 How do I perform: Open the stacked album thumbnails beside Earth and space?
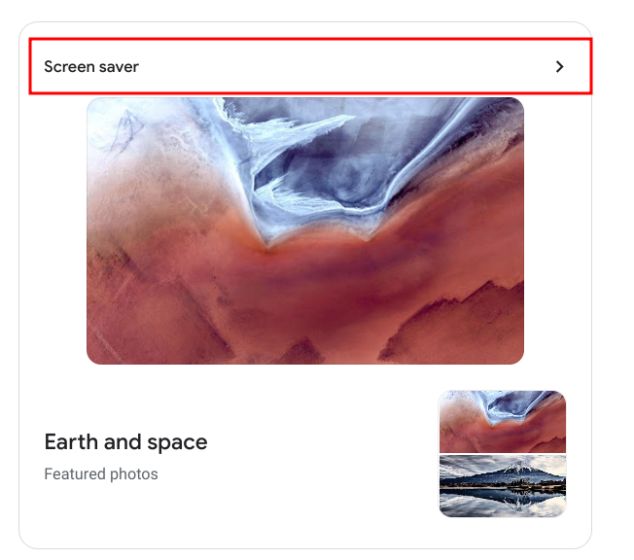tap(503, 454)
